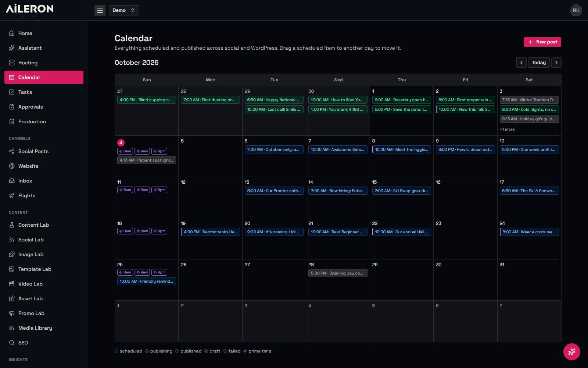Click the Home icon in sidebar
This screenshot has width=588, height=368.
pyautogui.click(x=12, y=33)
